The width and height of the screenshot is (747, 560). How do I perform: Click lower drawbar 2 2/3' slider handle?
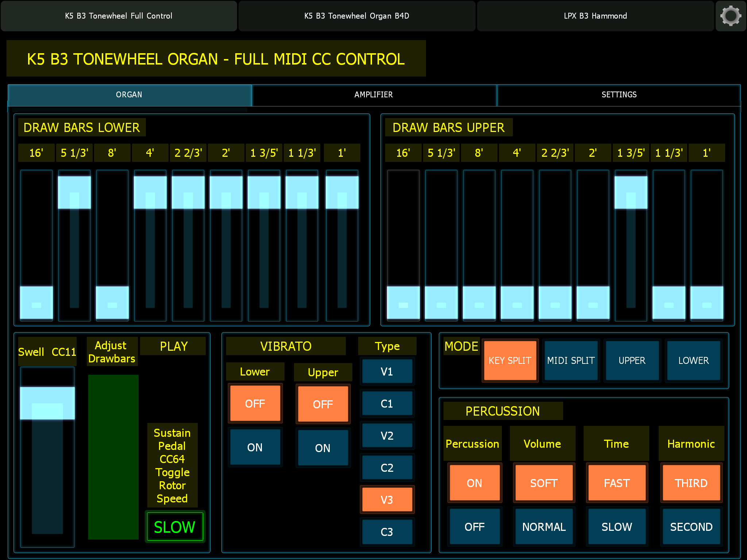[188, 192]
